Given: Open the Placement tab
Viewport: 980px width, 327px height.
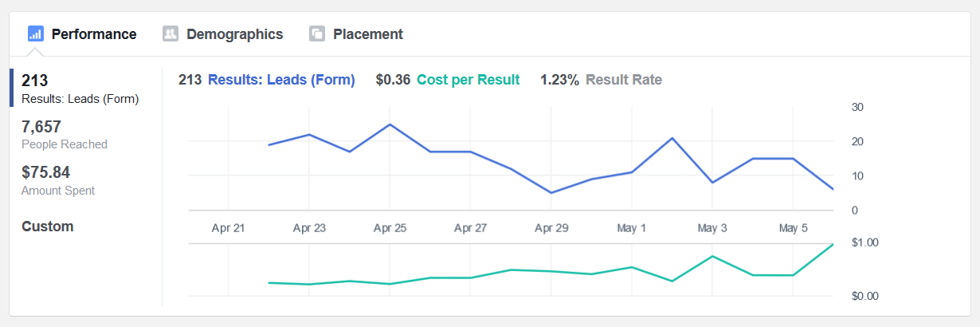Looking at the screenshot, I should tap(356, 34).
